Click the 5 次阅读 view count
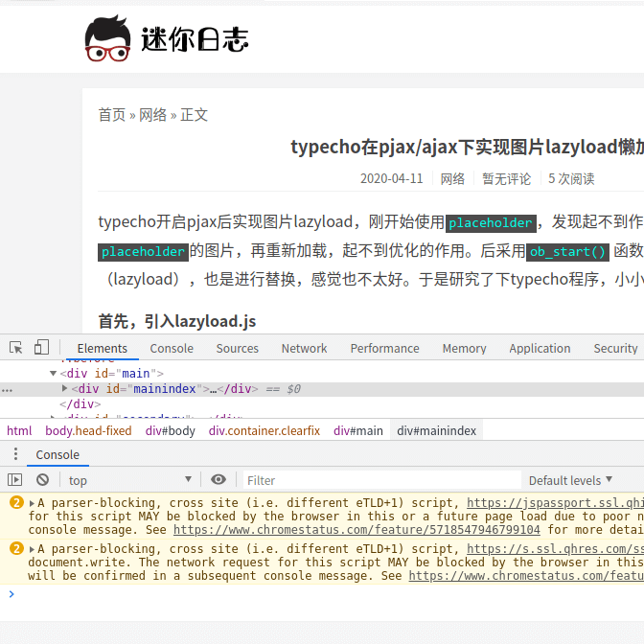Screen dimensions: 644x644 [x=571, y=178]
